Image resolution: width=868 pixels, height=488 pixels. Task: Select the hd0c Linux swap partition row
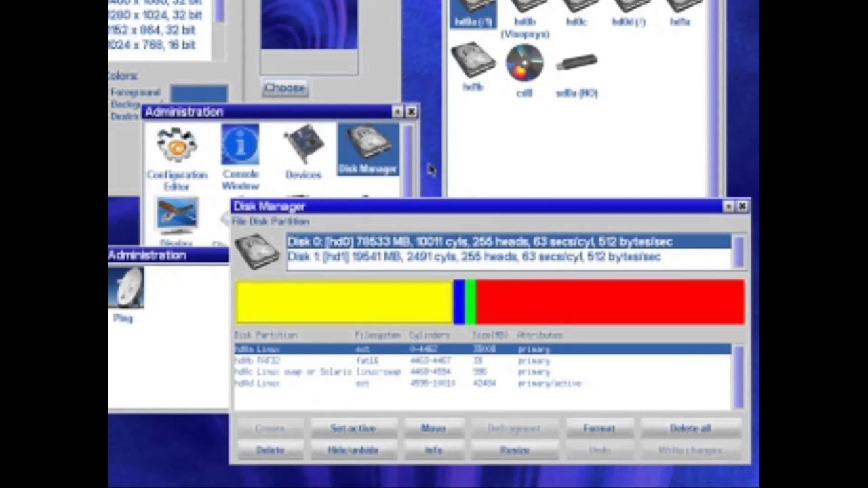pos(482,372)
